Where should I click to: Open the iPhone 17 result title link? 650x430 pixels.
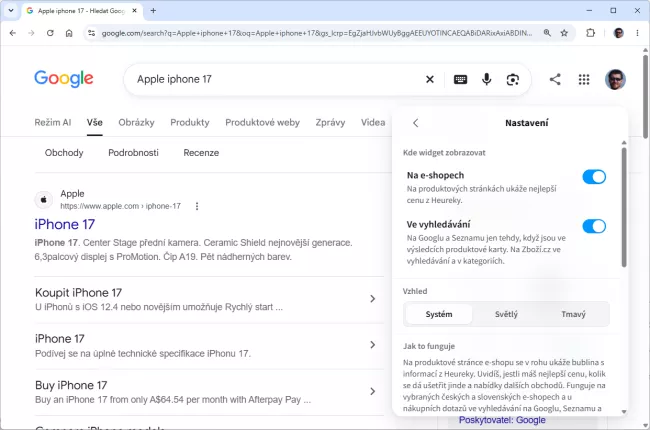click(x=65, y=224)
